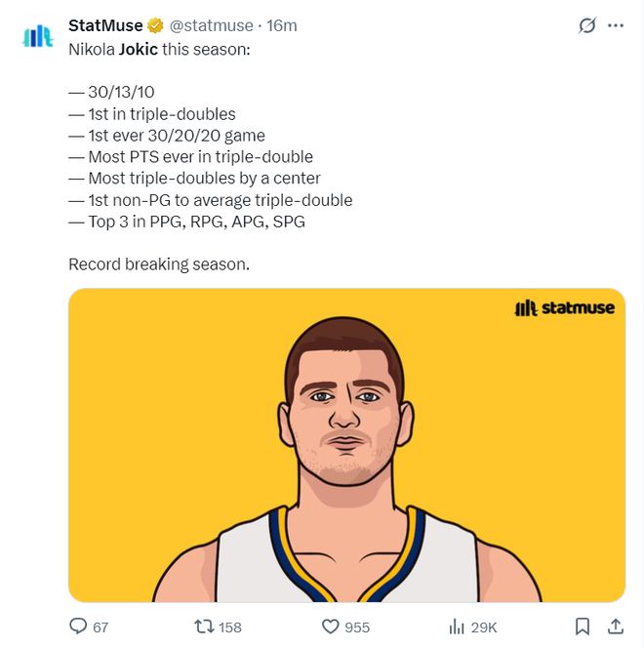Open the view analytics bar chart icon
The image size is (644, 648).
pyautogui.click(x=455, y=627)
